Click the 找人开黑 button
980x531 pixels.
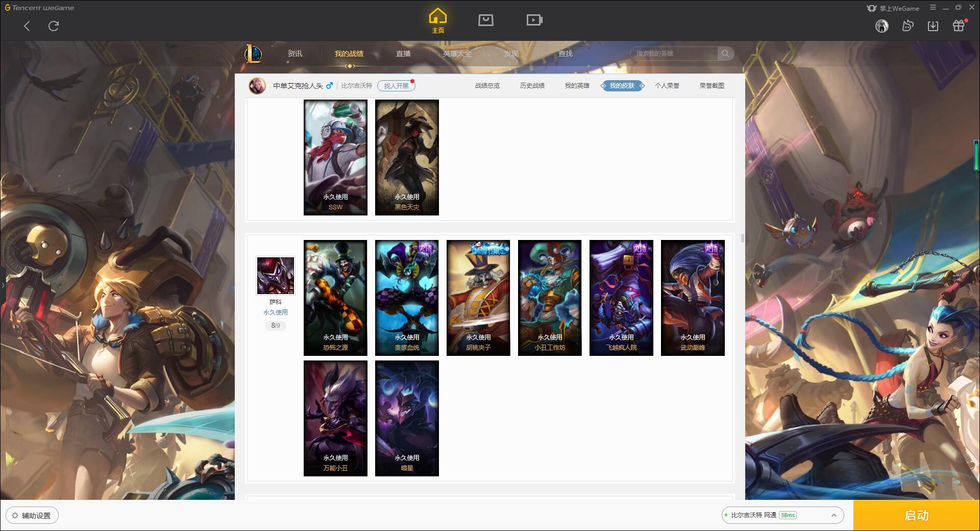click(x=396, y=86)
